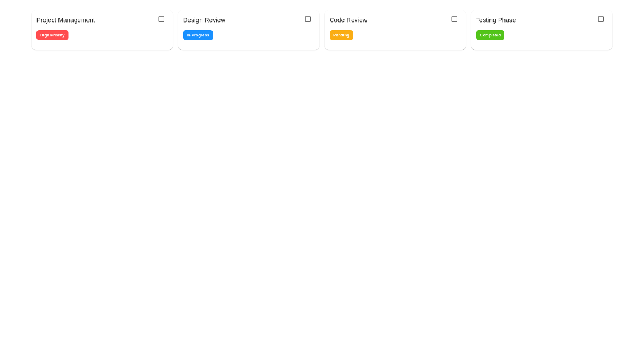Click the Design Review title text
The height and width of the screenshot is (338, 644).
click(204, 20)
